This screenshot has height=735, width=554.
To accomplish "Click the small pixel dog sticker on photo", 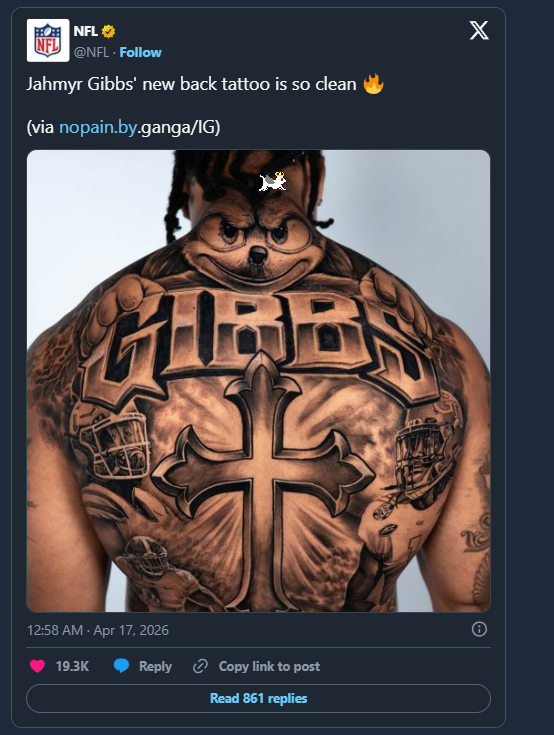I will tap(273, 181).
